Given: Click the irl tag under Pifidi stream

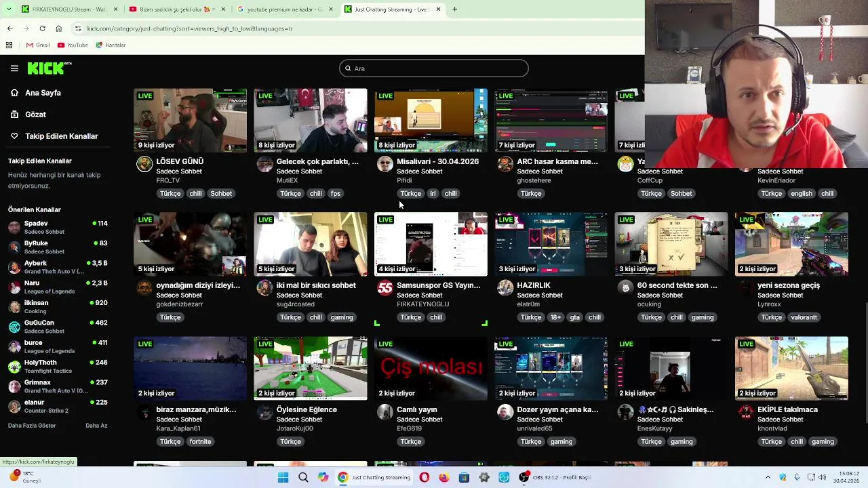Looking at the screenshot, I should [x=433, y=194].
